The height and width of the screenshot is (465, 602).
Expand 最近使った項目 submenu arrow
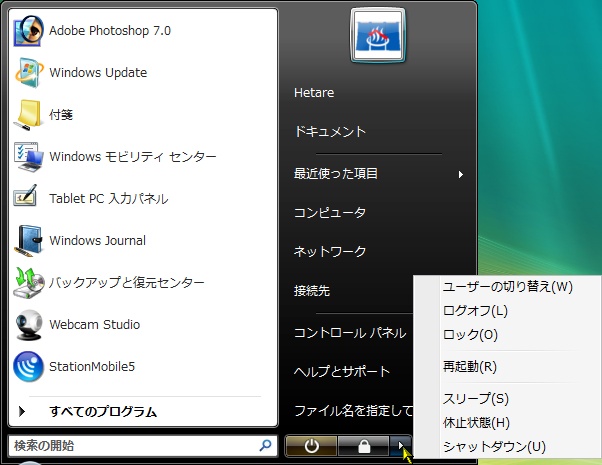(x=461, y=174)
